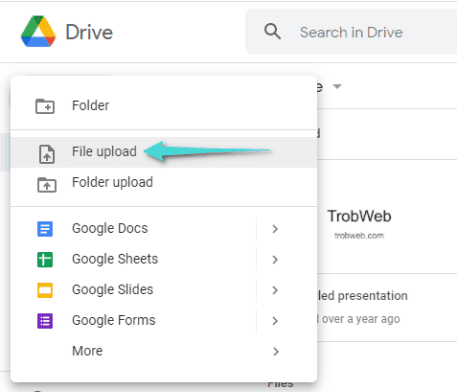This screenshot has height=392, width=457.
Task: Expand the Google Forms submenu arrow
Action: click(275, 321)
